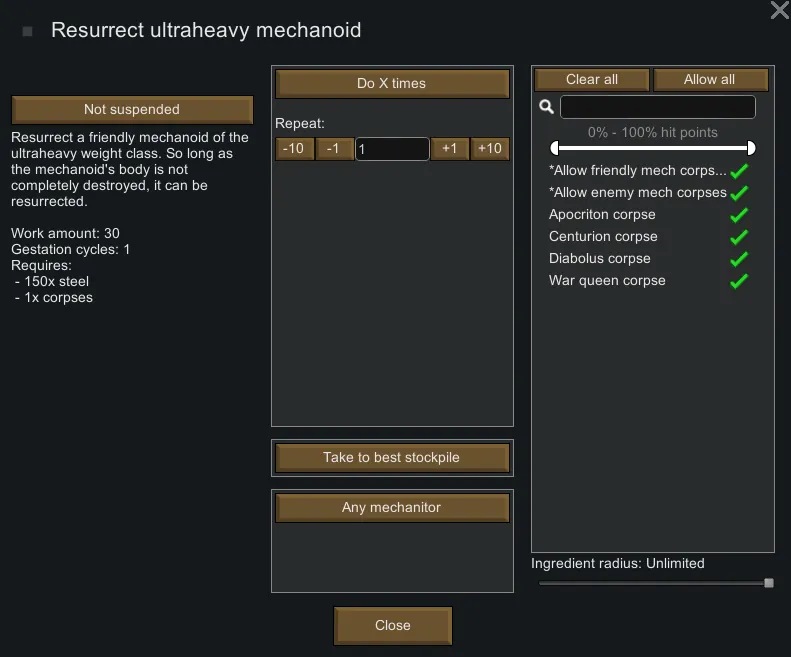Screen dimensions: 791x657
Task: Uncheck Allow friendly mech corpses
Action: [x=739, y=171]
